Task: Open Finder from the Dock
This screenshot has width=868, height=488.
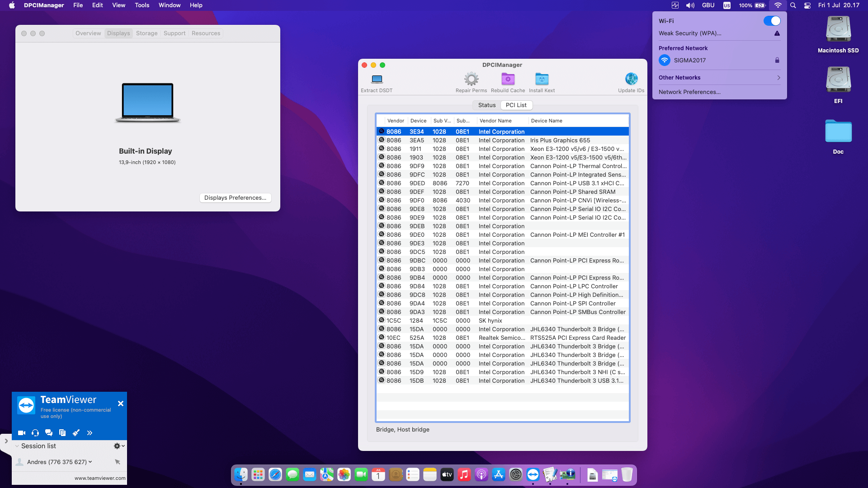Action: coord(241,475)
